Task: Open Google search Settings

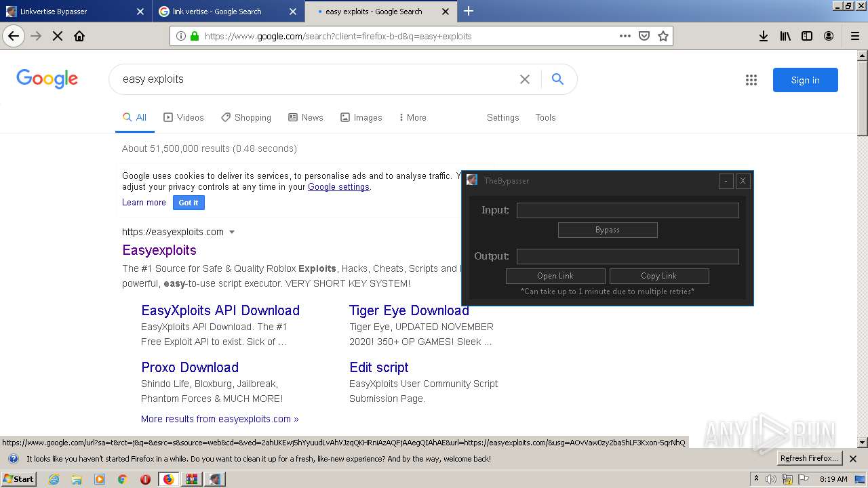Action: (502, 117)
